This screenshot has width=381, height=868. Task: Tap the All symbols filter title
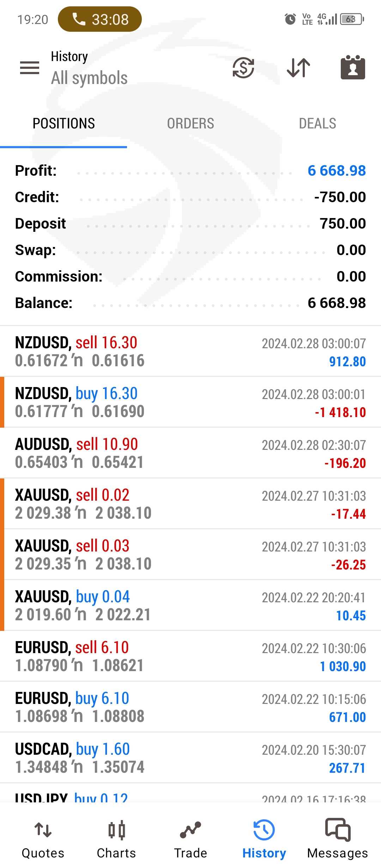(89, 78)
